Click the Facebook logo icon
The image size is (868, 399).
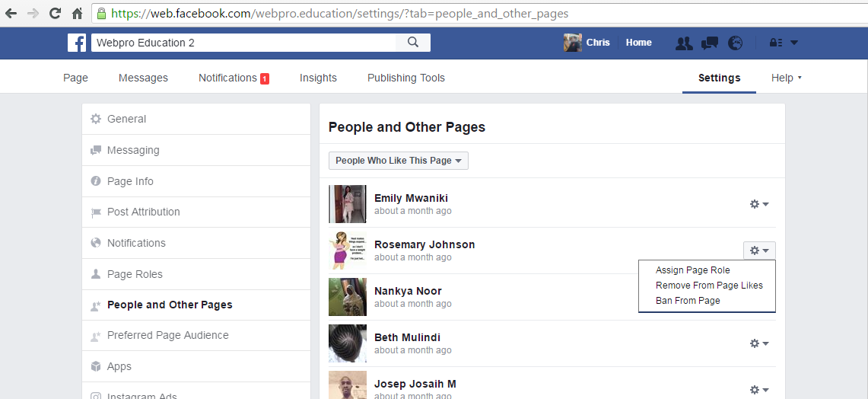pos(77,43)
